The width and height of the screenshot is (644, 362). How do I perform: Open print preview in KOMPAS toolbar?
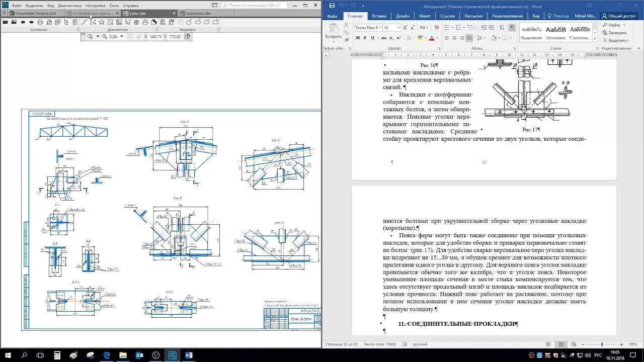(49, 22)
